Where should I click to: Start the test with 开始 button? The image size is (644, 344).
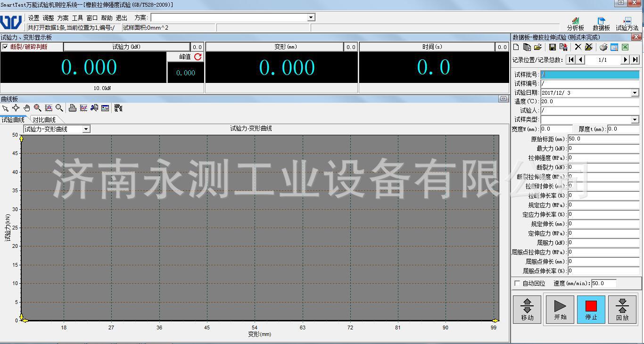click(560, 310)
